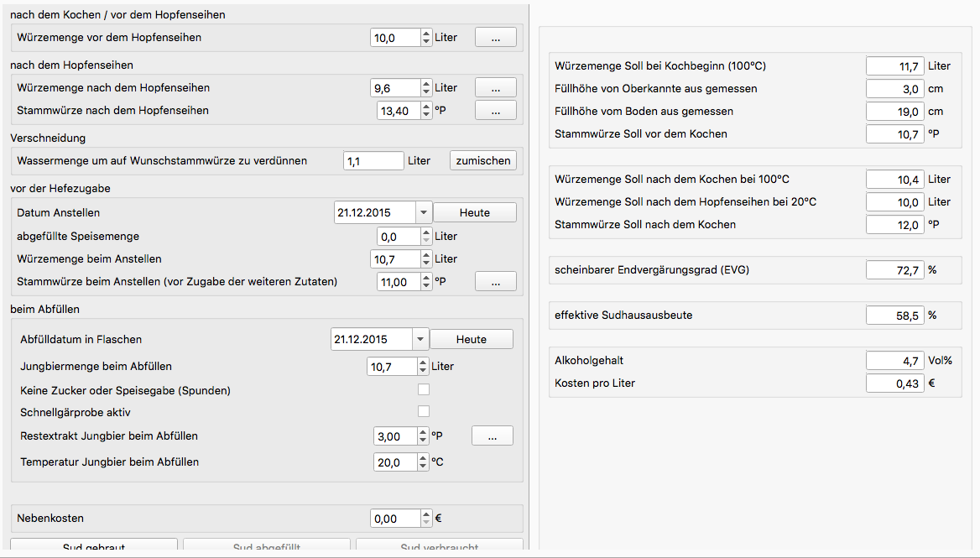
Task: Click the Sud gebraut button
Action: (x=94, y=547)
